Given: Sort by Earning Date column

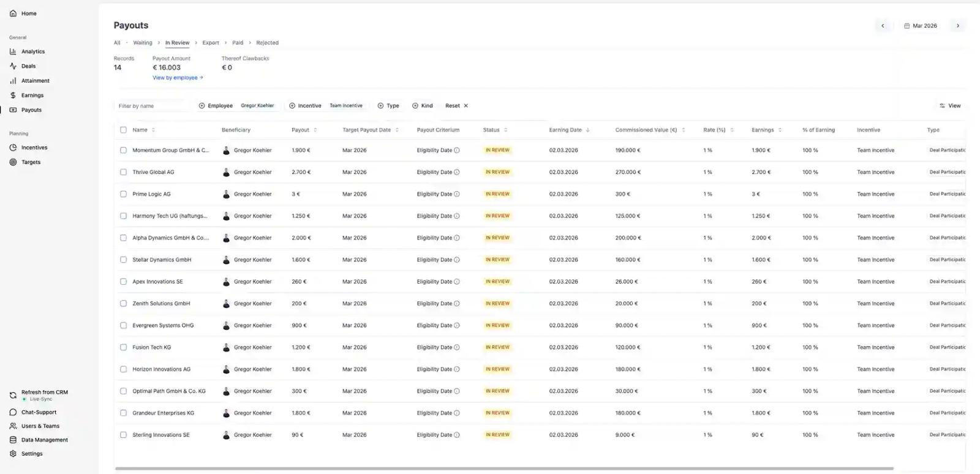Looking at the screenshot, I should [570, 130].
